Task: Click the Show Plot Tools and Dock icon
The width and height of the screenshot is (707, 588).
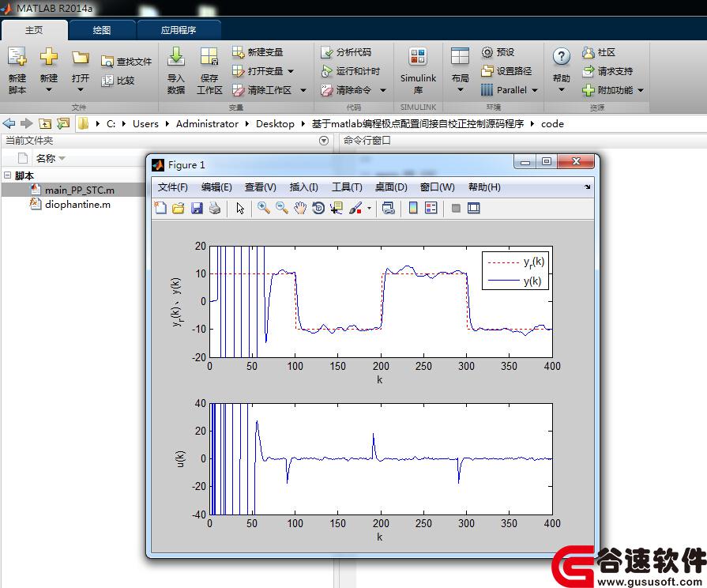Action: tap(473, 208)
